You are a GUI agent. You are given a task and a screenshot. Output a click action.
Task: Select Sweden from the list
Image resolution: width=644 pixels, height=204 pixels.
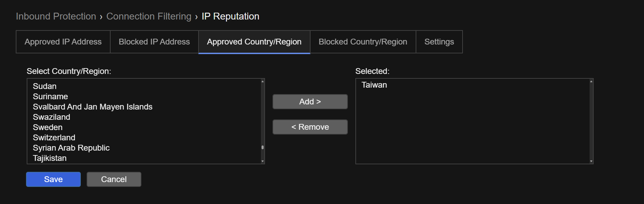[x=48, y=127]
